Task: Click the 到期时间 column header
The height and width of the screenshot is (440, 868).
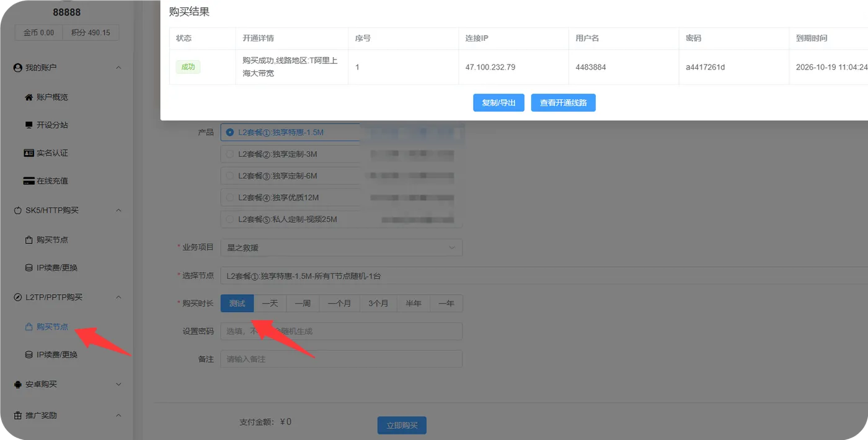Action: coord(812,38)
